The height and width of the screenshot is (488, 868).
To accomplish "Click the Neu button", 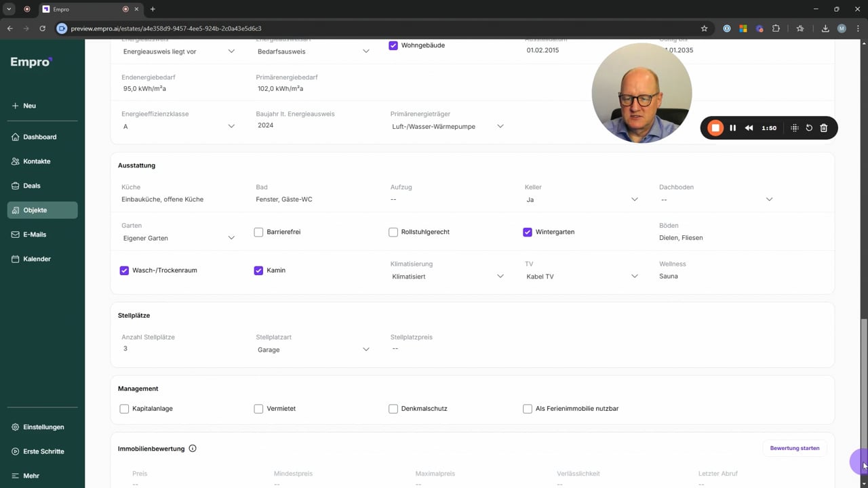I will [42, 106].
